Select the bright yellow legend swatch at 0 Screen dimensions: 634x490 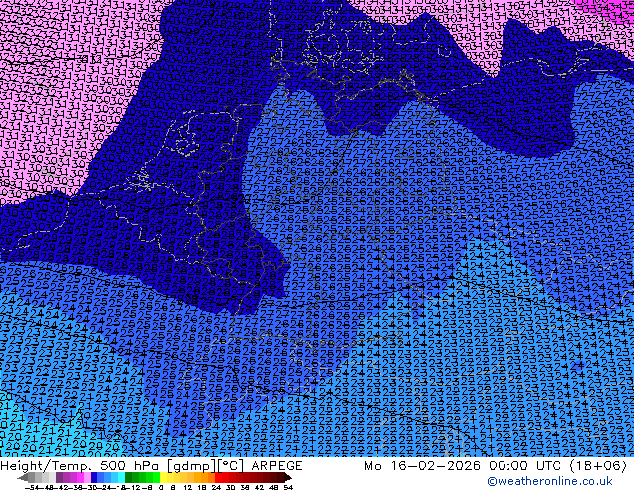coord(164,477)
